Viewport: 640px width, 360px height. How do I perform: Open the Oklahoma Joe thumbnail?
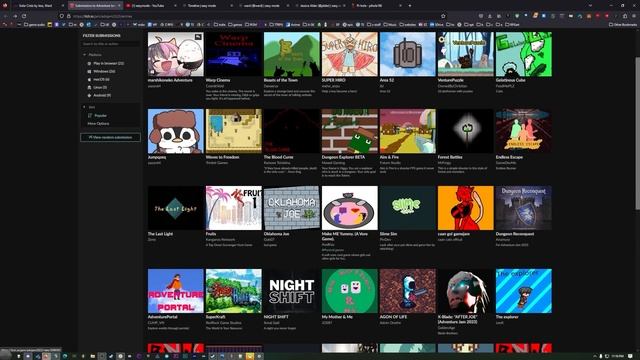tap(292, 208)
